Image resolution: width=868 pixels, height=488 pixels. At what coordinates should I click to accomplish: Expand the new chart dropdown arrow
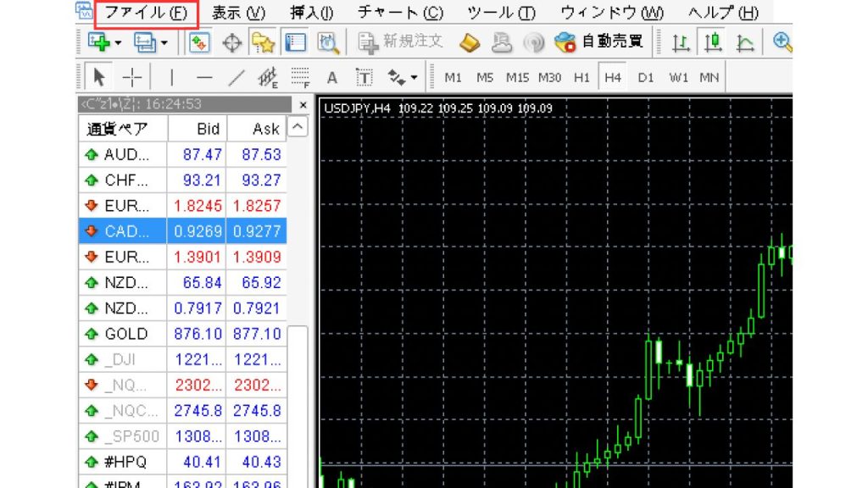tap(118, 42)
